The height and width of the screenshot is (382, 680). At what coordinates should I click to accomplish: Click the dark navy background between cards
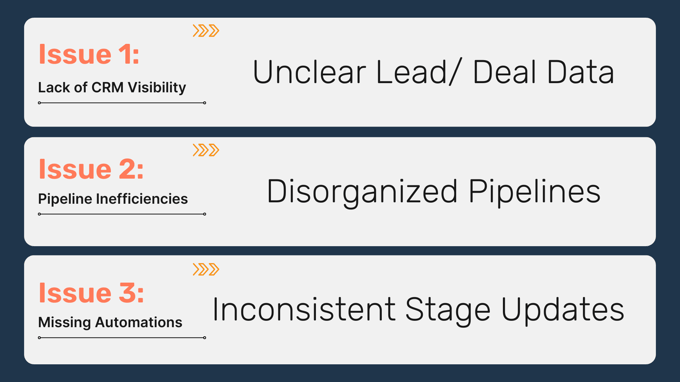(340, 132)
